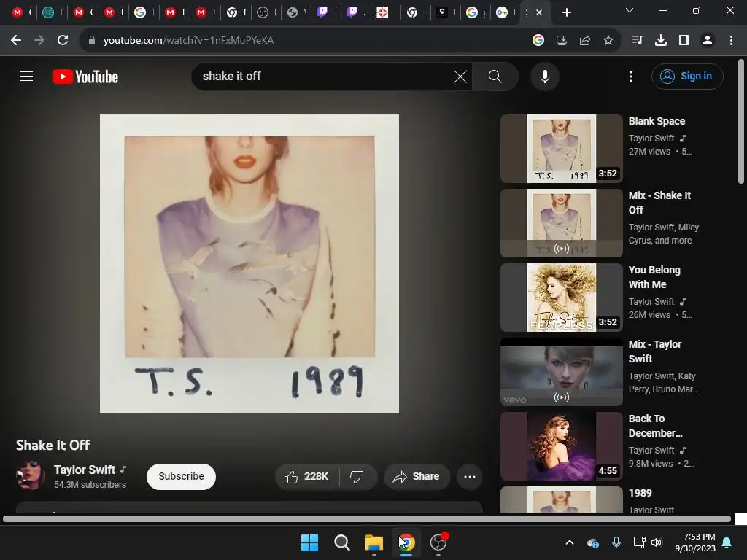Reload the page
This screenshot has width=747, height=560.
(63, 41)
